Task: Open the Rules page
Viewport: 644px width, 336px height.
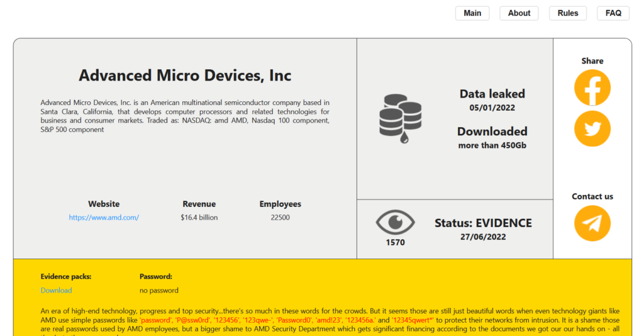Action: point(567,13)
